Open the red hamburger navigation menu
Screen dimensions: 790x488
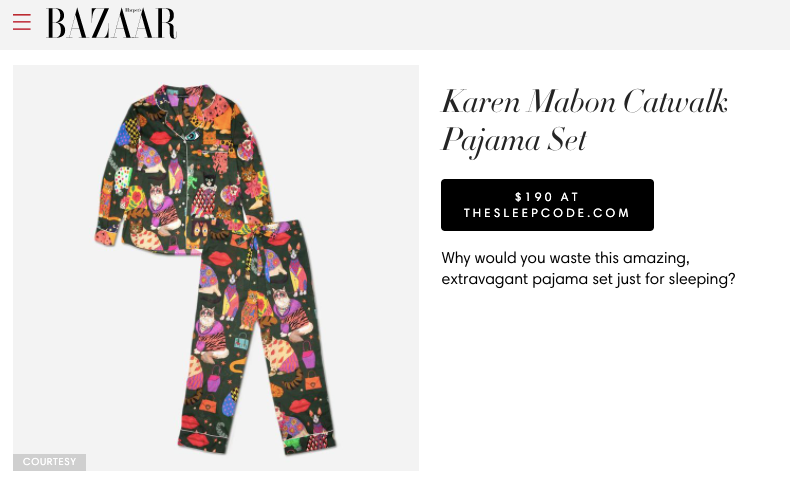[x=22, y=22]
